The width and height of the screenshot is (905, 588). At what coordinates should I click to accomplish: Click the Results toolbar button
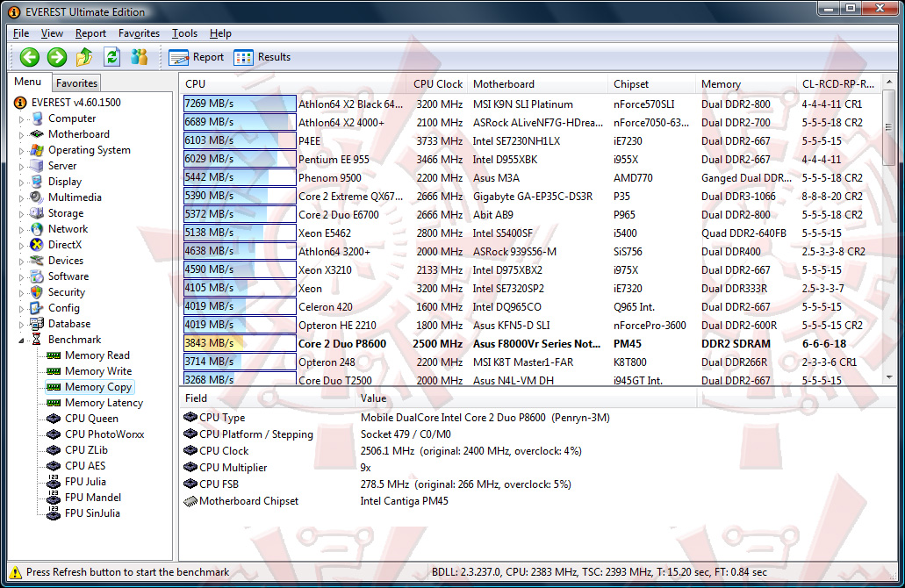coord(262,57)
